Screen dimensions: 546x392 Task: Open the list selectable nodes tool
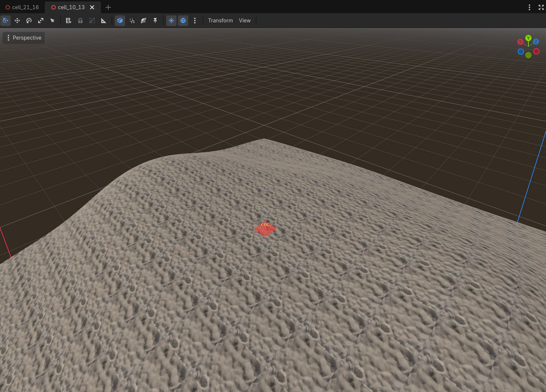click(x=69, y=21)
